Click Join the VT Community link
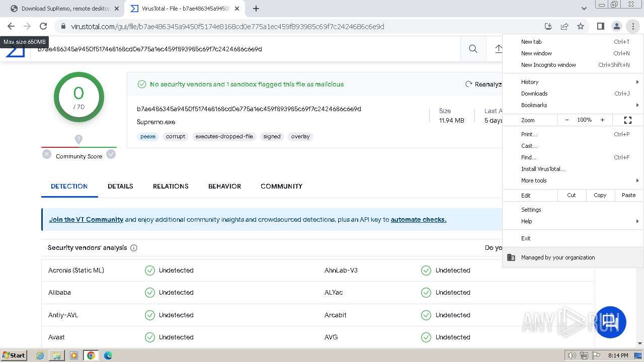Image resolution: width=644 pixels, height=362 pixels. 86,220
